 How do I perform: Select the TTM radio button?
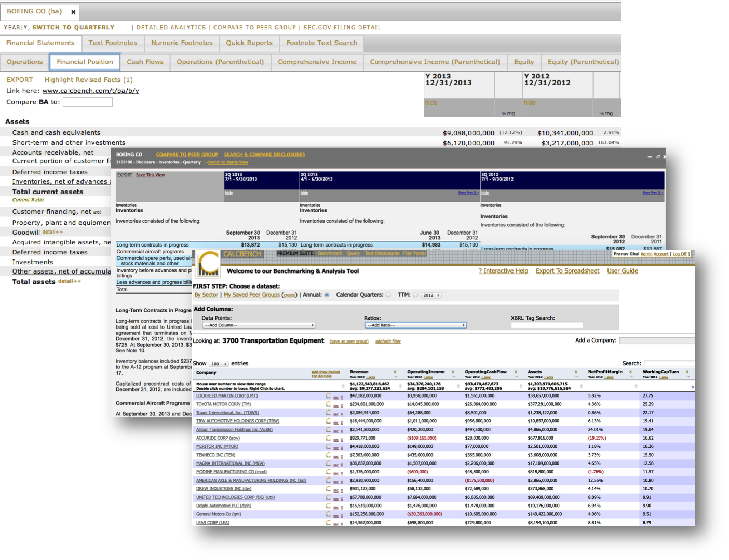pyautogui.click(x=415, y=295)
